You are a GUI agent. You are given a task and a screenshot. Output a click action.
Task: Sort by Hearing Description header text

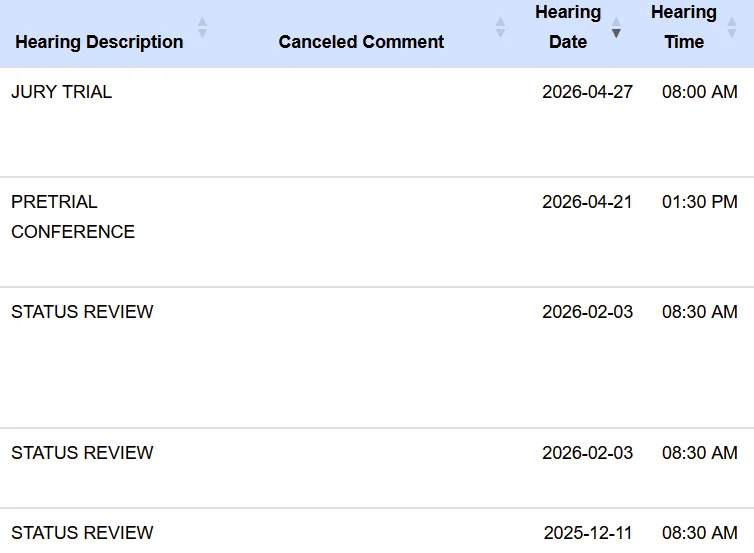coord(99,42)
